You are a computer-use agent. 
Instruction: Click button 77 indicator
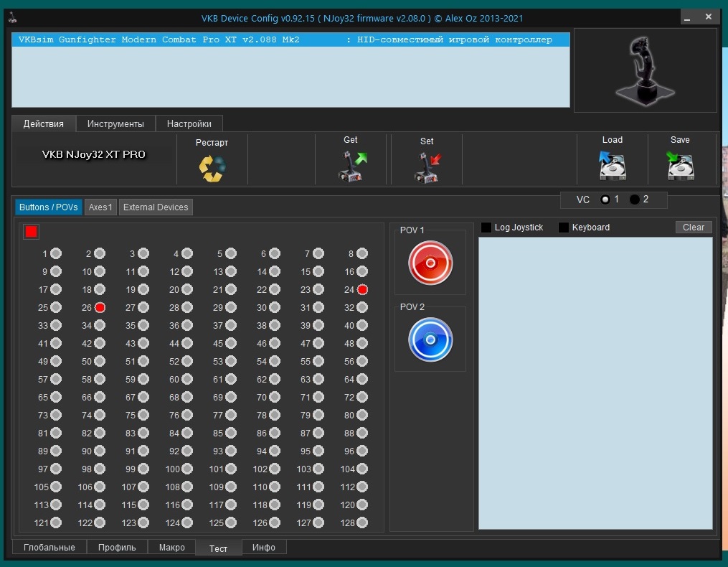coord(231,415)
